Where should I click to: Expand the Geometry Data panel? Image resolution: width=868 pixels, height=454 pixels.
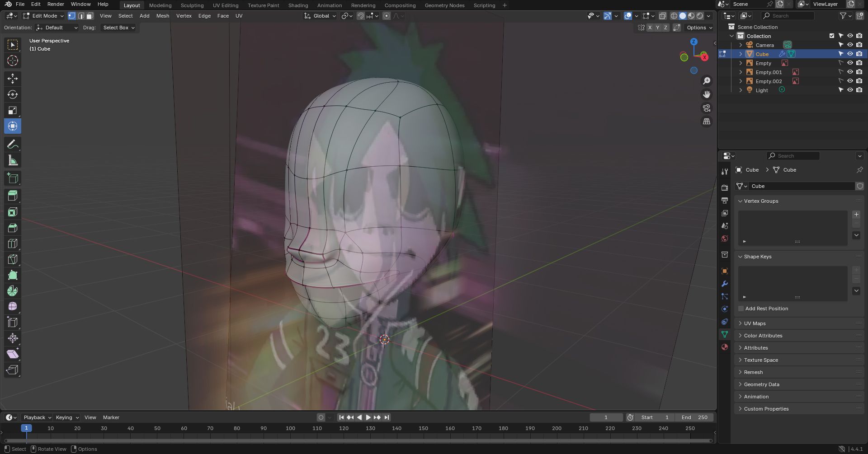(761, 384)
